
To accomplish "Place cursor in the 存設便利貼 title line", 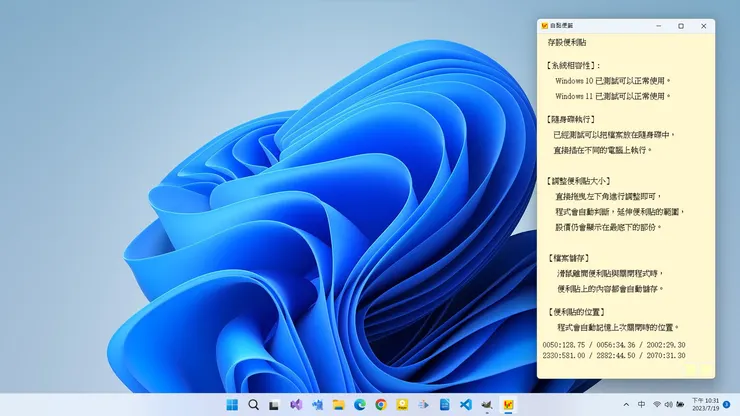I will [567, 43].
